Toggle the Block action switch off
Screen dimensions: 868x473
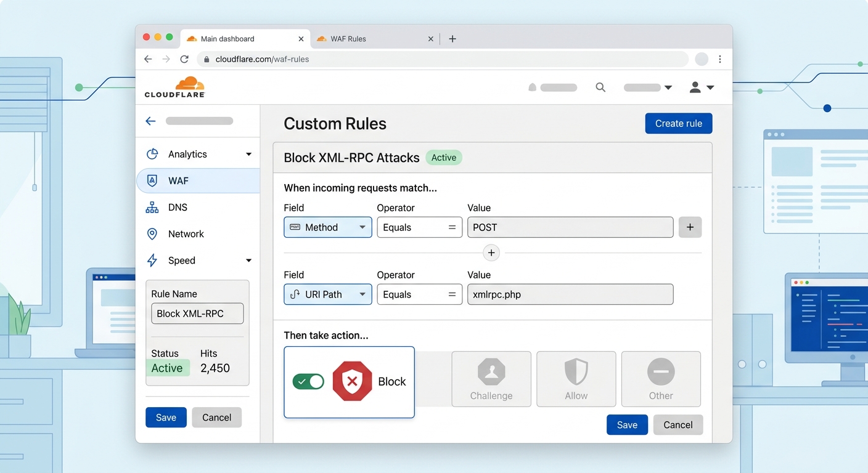[308, 382]
